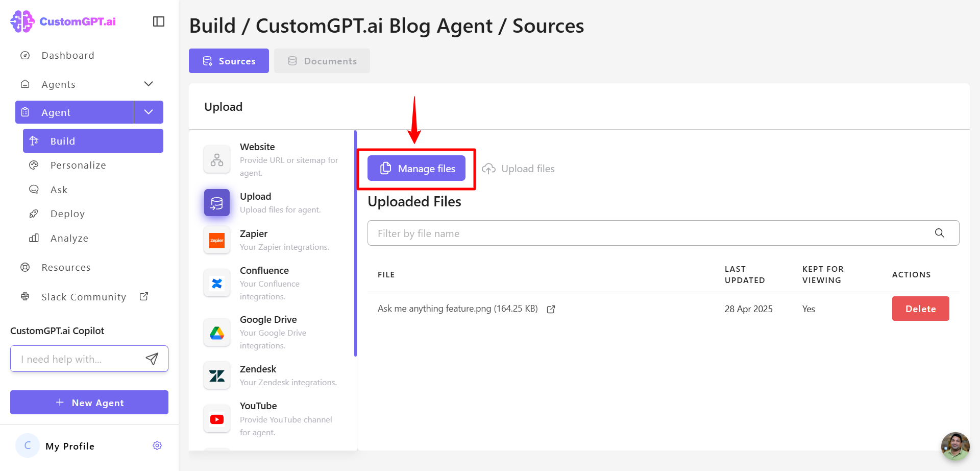Click the Build crane icon
The width and height of the screenshot is (980, 471).
(x=34, y=140)
